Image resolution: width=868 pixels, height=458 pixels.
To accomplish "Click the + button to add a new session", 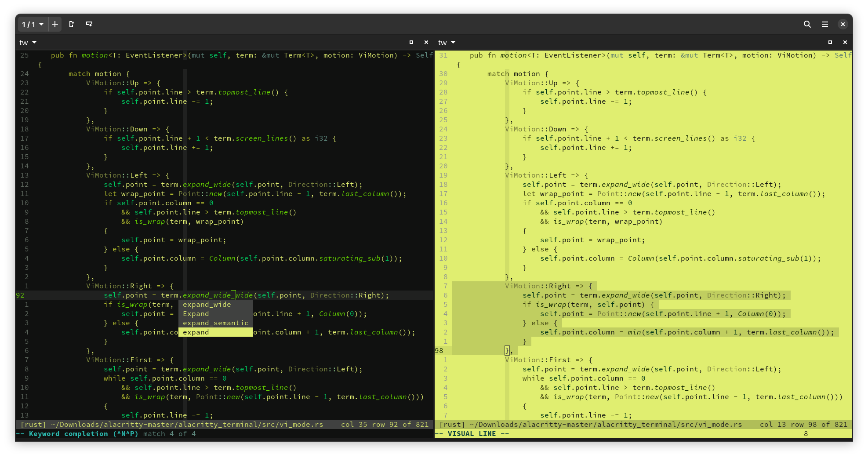I will point(54,24).
